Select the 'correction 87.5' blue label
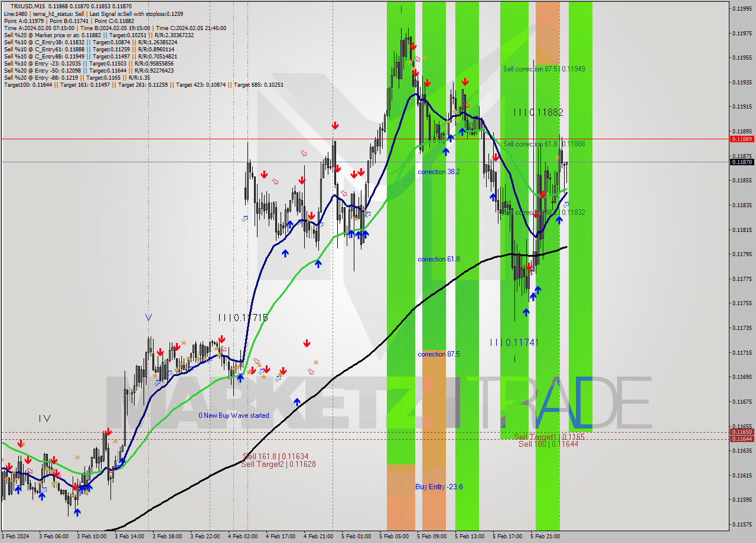This screenshot has height=543, width=756. (x=439, y=354)
